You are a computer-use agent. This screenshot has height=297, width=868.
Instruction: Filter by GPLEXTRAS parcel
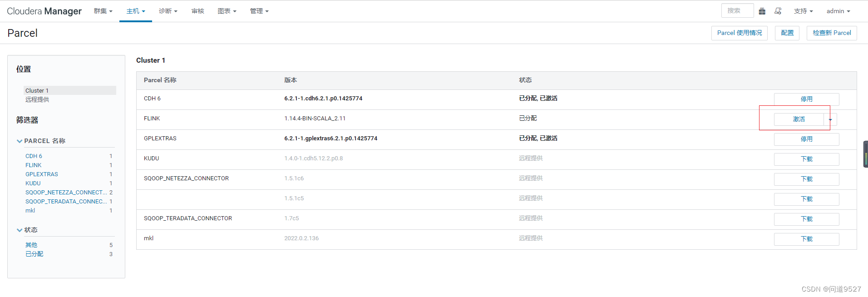coord(42,174)
